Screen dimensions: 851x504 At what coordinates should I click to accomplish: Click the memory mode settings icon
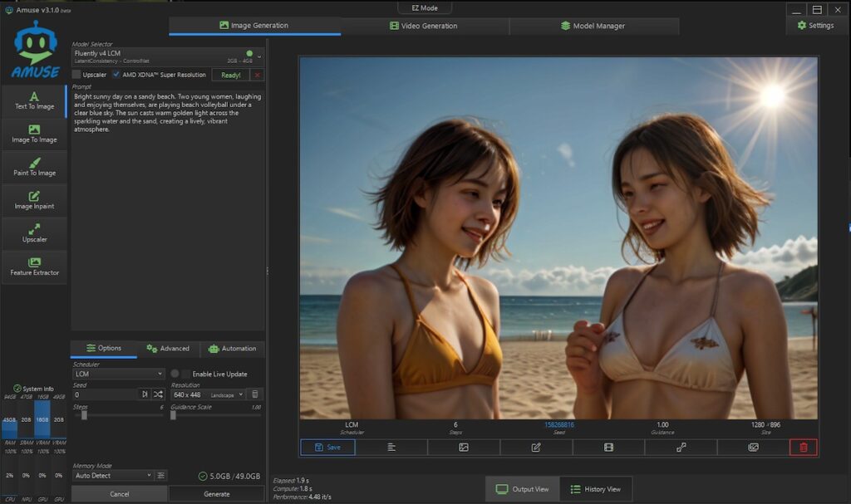point(161,476)
